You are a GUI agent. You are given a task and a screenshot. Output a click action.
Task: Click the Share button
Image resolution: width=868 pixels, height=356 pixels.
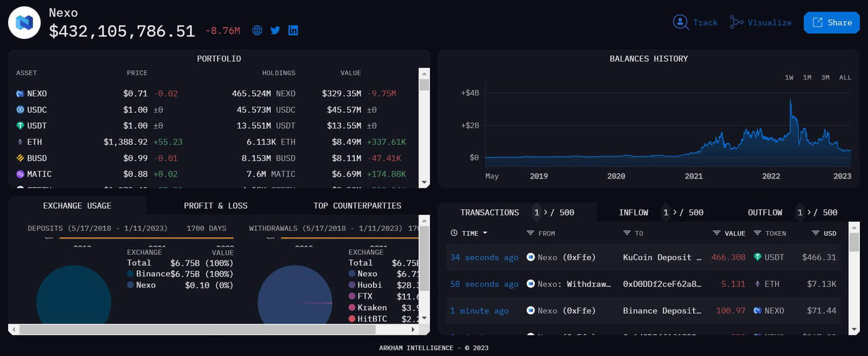832,23
